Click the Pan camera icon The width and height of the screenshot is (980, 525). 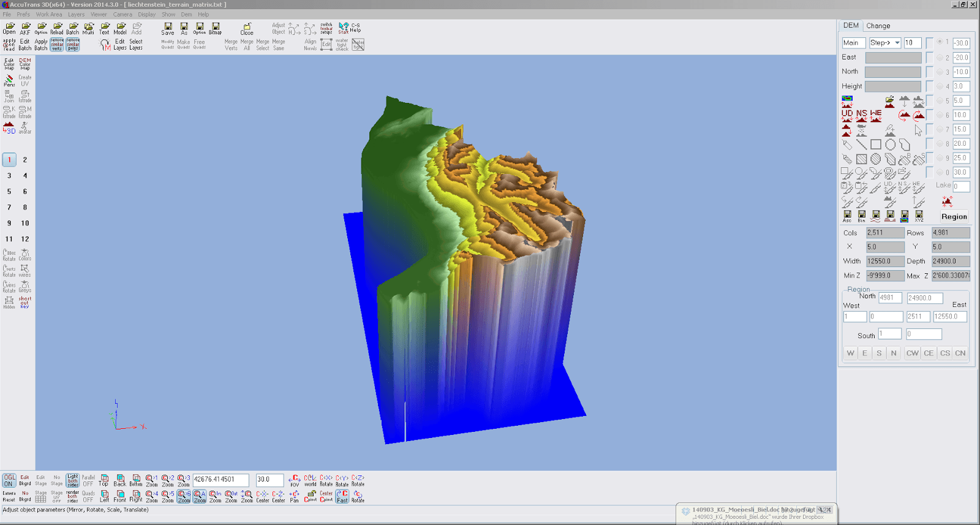tap(294, 496)
